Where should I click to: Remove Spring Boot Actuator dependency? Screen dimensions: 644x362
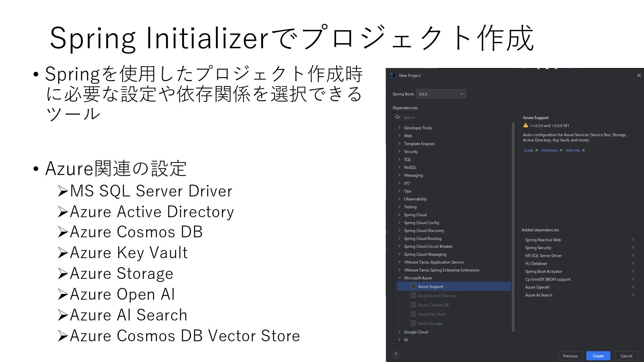click(633, 271)
